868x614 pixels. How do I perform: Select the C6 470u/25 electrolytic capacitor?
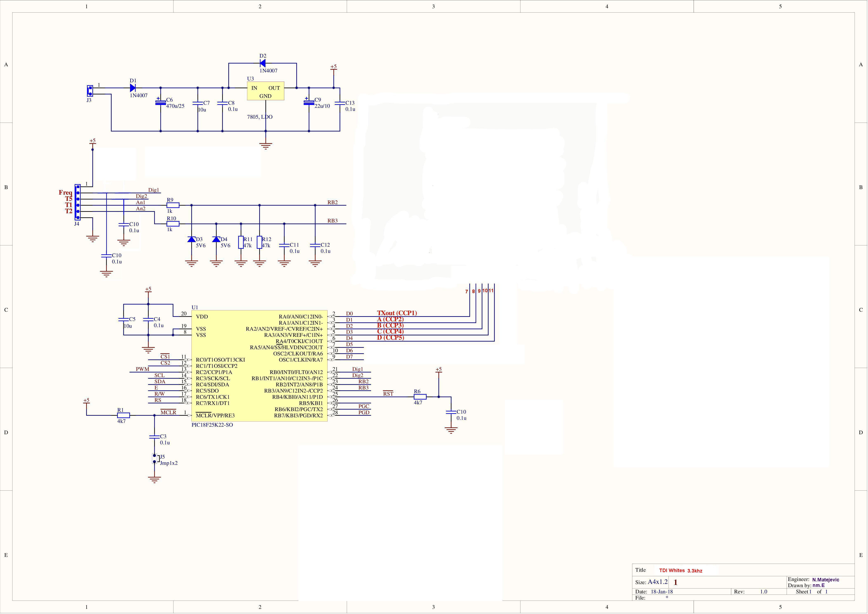coord(161,102)
